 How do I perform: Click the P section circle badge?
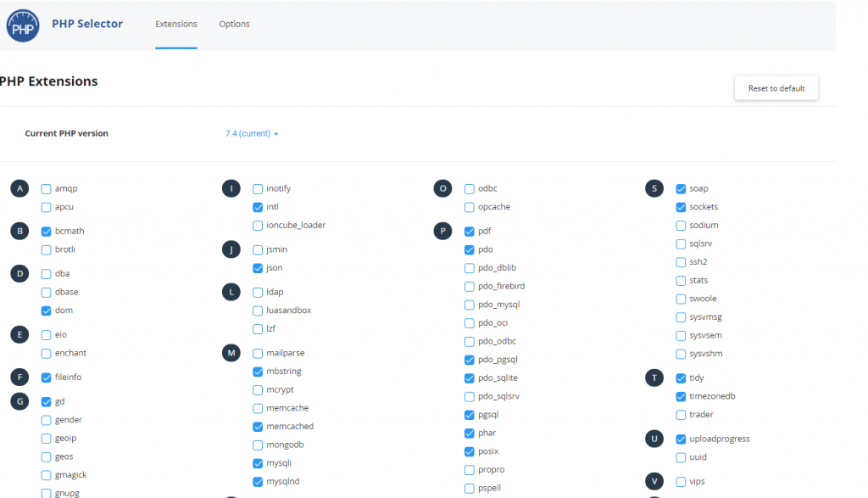[x=442, y=230]
